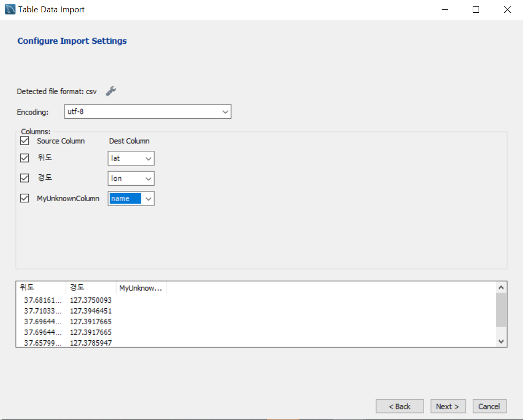Screen dimensions: 523x420
Task: Click the MyUnknow... preview column header
Action: pos(141,287)
